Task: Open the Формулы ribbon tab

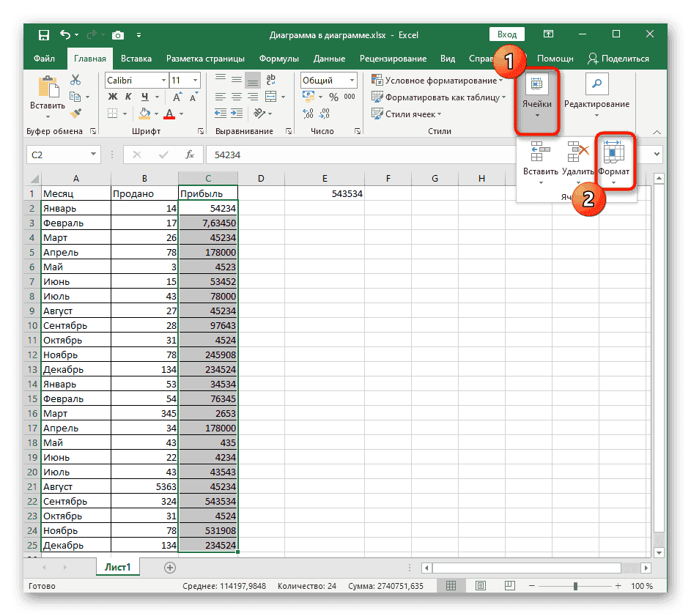Action: pos(278,59)
